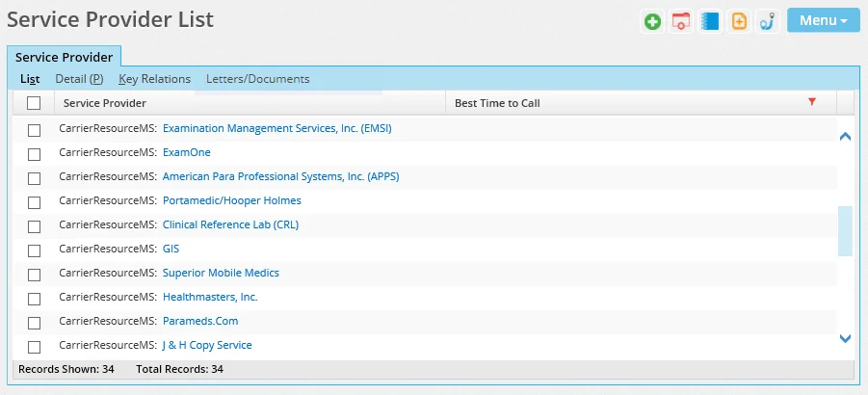
Task: Click the green plus add provider icon
Action: tap(652, 21)
